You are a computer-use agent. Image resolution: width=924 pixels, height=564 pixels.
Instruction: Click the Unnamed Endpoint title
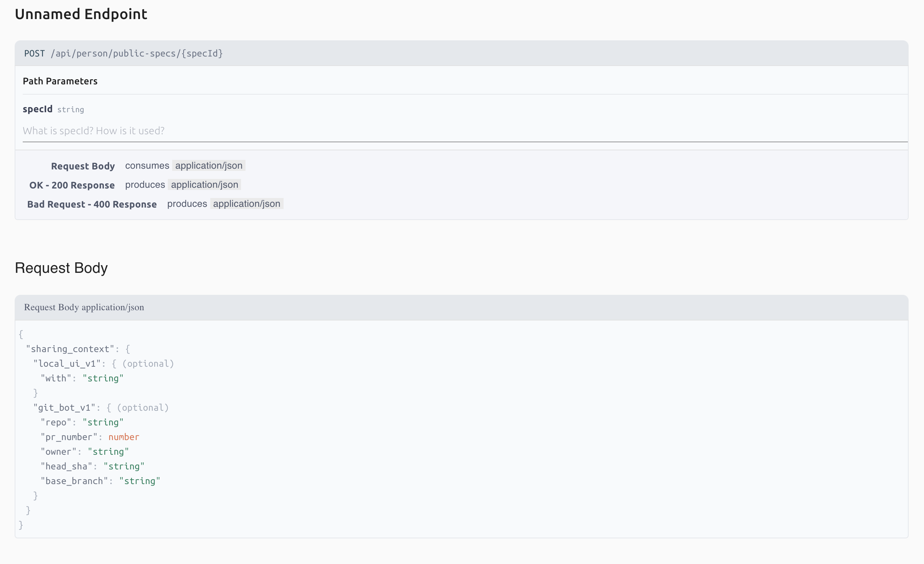point(81,14)
